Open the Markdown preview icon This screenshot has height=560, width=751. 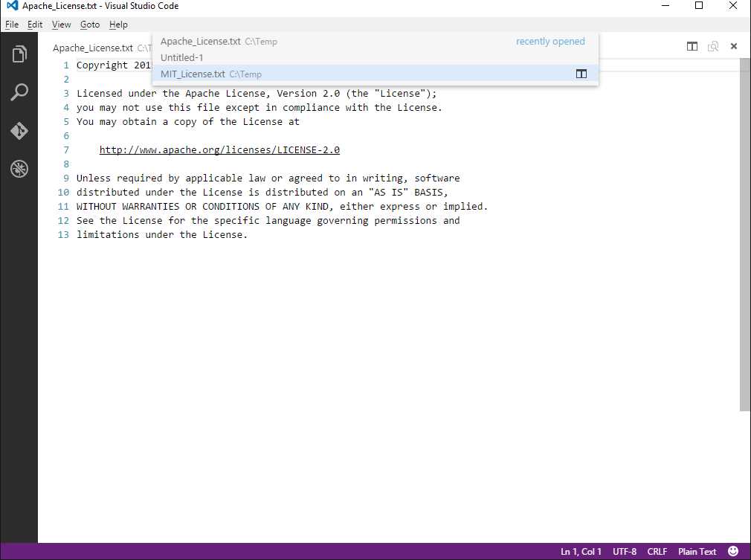click(x=713, y=45)
